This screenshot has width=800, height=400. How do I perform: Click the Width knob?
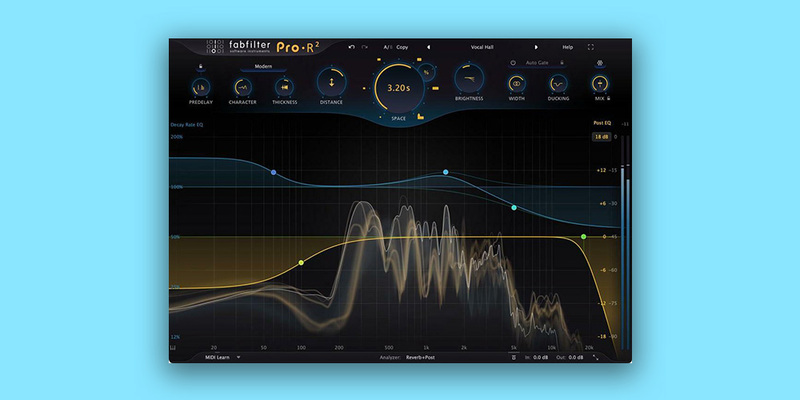517,83
